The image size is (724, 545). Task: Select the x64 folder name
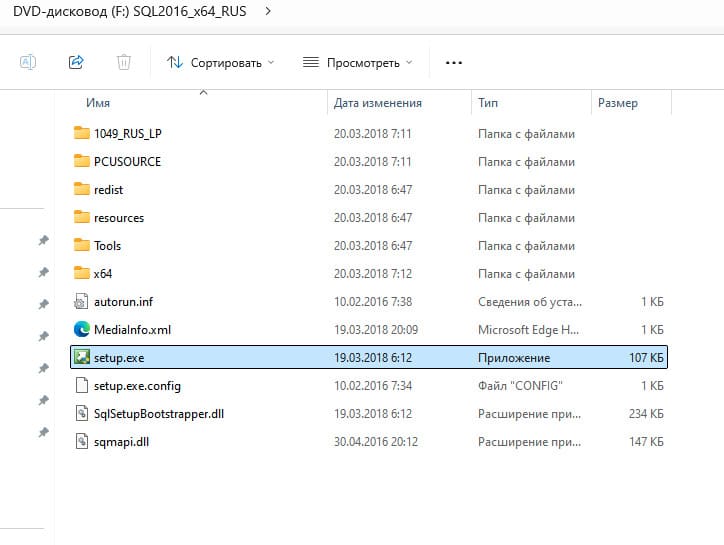(x=103, y=274)
